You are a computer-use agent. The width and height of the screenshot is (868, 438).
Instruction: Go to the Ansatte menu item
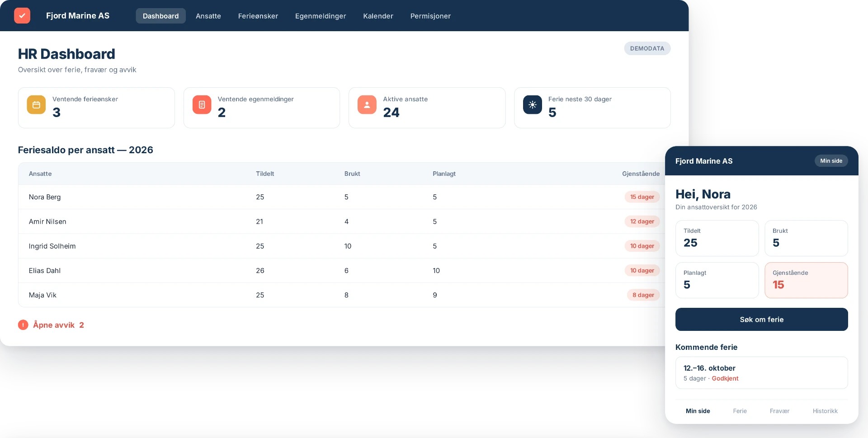[208, 16]
